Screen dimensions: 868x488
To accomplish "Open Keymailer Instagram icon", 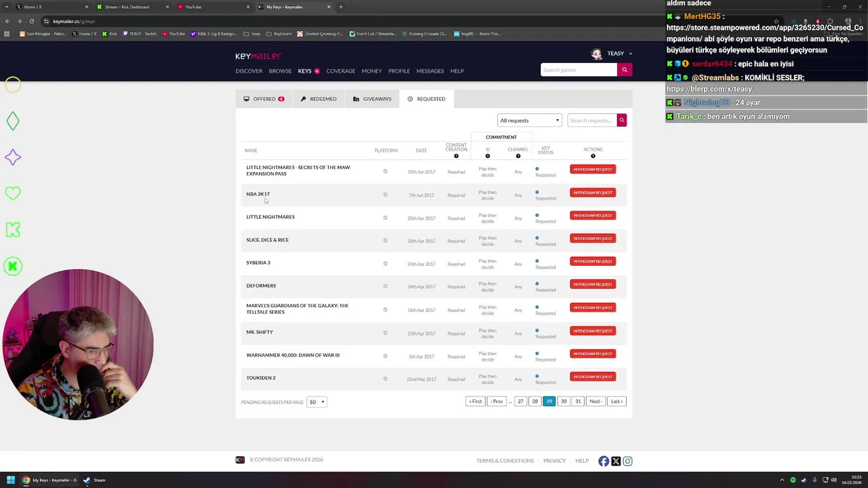I will point(628,461).
